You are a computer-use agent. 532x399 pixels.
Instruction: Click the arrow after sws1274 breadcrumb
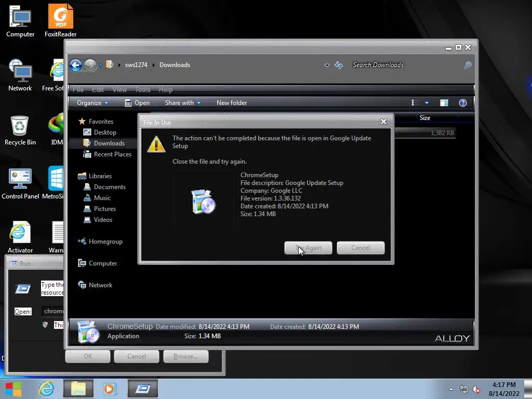click(x=153, y=65)
